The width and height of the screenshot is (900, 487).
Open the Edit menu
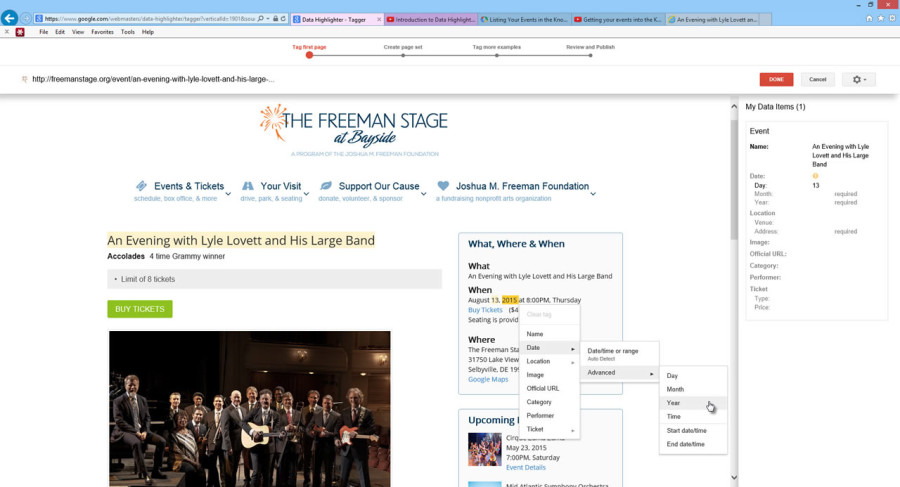click(x=60, y=32)
